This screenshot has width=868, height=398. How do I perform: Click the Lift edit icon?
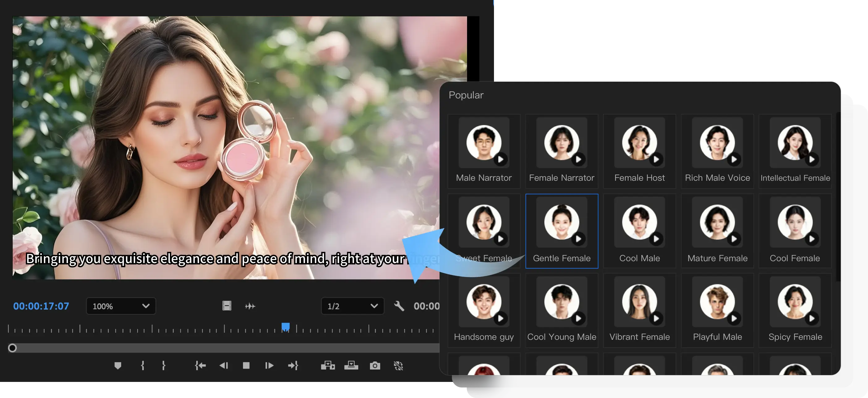click(x=328, y=366)
